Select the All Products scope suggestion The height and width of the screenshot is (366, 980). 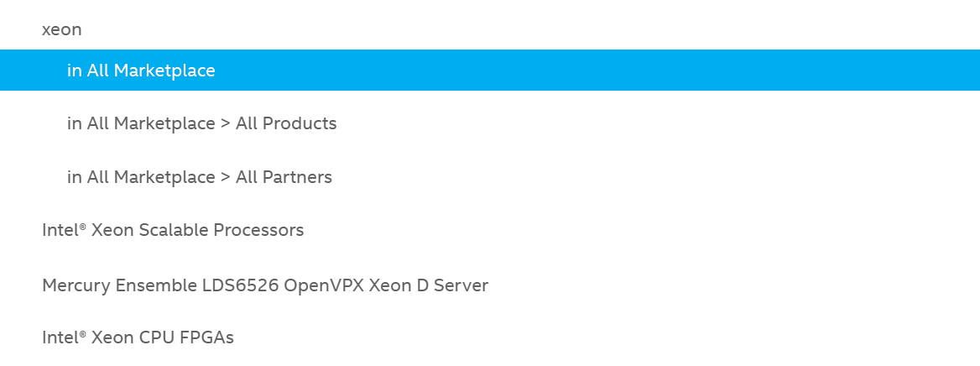tap(490, 124)
